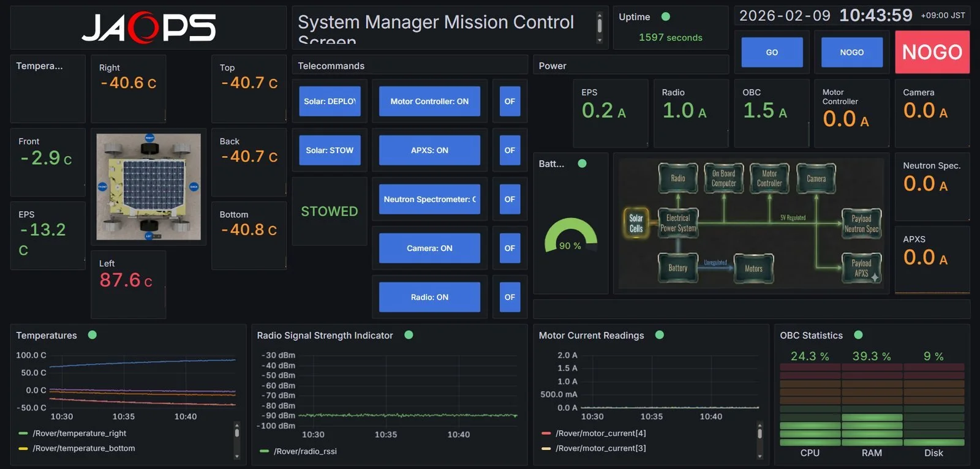Send the Solar: STOW telecommand
Screen dimensions: 980x469
pos(330,150)
